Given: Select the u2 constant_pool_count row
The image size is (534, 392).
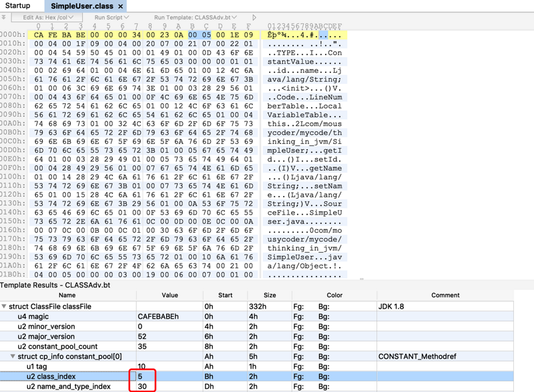Looking at the screenshot, I should point(256,347).
